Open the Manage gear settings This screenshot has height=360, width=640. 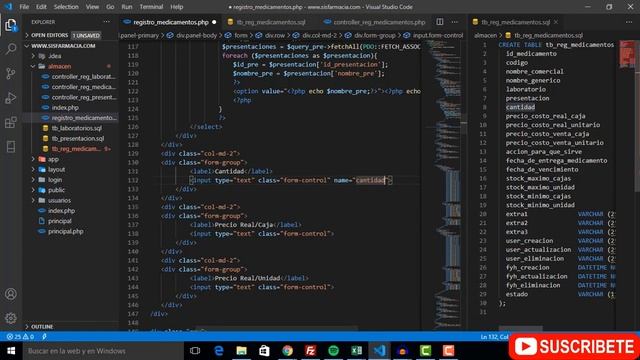(11, 318)
